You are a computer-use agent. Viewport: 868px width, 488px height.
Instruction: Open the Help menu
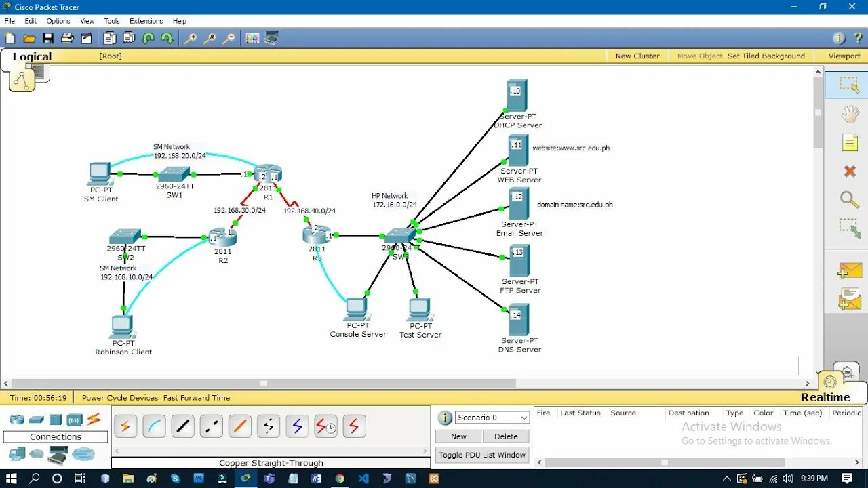180,21
